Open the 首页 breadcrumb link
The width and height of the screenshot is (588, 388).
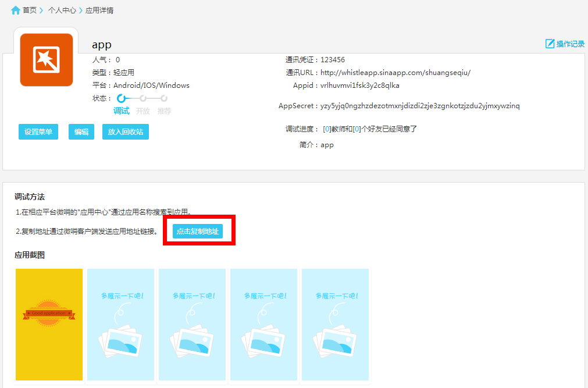30,10
